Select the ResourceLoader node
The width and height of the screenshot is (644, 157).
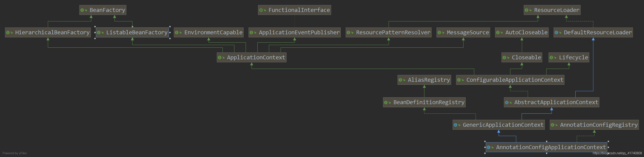click(x=552, y=10)
